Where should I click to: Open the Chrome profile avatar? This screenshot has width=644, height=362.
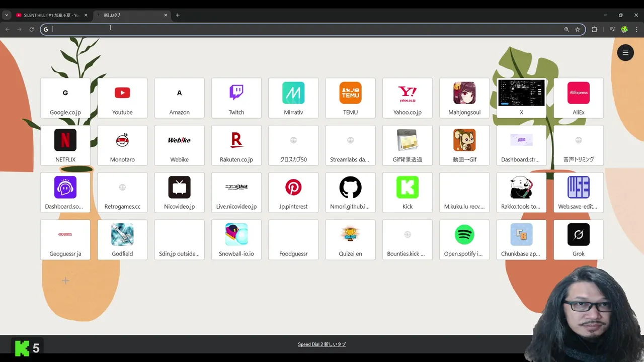pyautogui.click(x=624, y=29)
